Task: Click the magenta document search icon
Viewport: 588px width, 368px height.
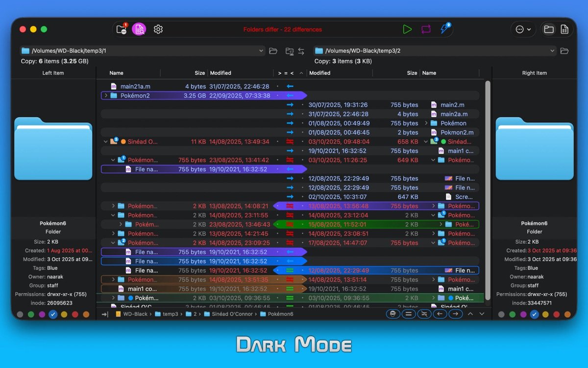Action: pyautogui.click(x=139, y=29)
